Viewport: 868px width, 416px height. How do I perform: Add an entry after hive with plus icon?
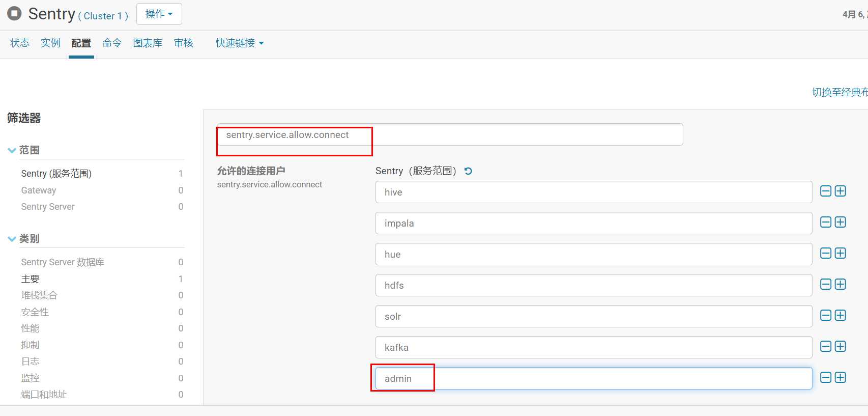841,191
